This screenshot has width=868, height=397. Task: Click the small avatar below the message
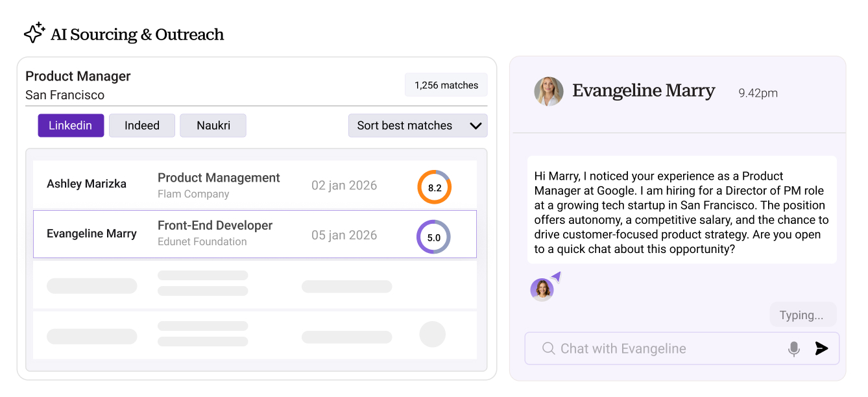point(542,289)
